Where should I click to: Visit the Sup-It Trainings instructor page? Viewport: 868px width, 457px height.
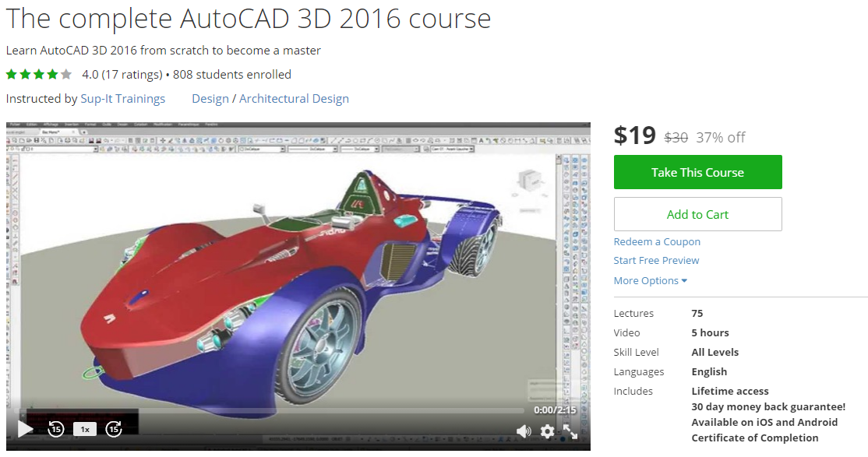[x=122, y=99]
